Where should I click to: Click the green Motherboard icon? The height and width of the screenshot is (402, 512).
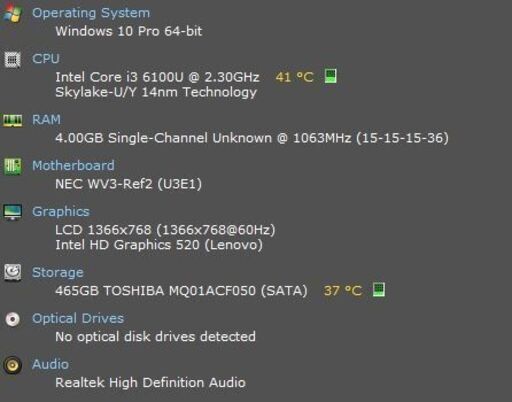click(x=12, y=166)
